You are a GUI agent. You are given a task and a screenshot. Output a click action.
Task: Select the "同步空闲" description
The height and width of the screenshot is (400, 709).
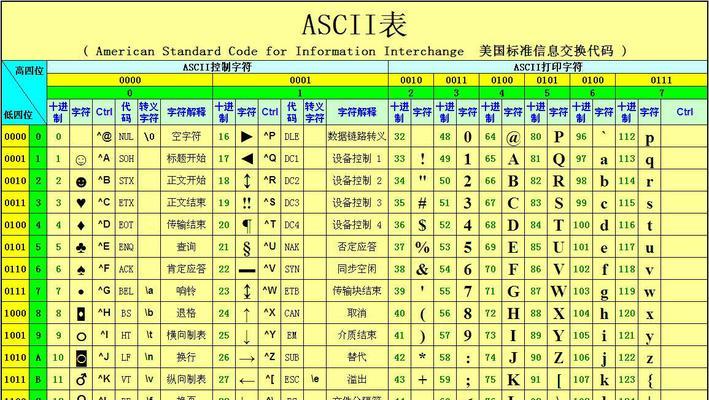point(357,269)
